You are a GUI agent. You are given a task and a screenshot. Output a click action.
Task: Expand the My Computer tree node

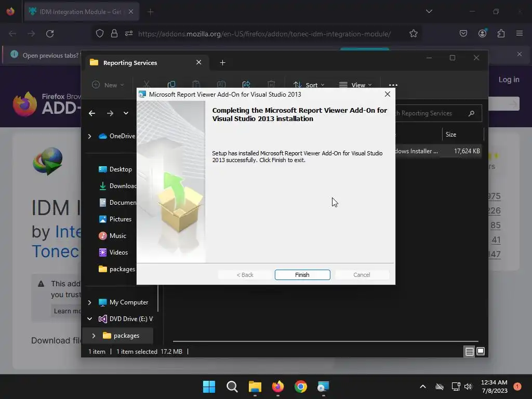pos(89,302)
